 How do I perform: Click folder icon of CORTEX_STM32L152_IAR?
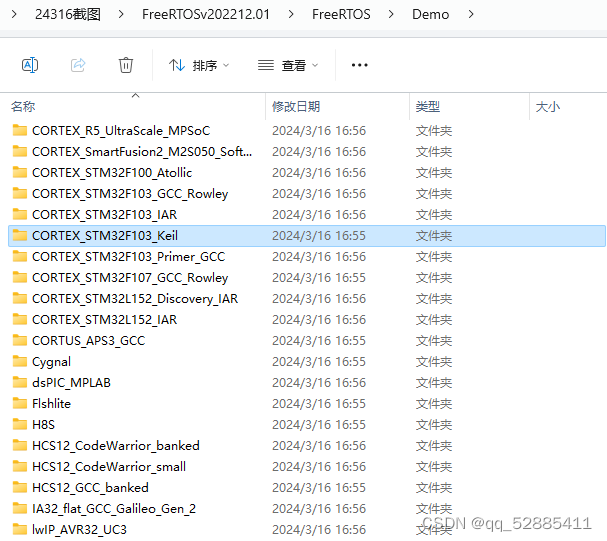pyautogui.click(x=20, y=319)
